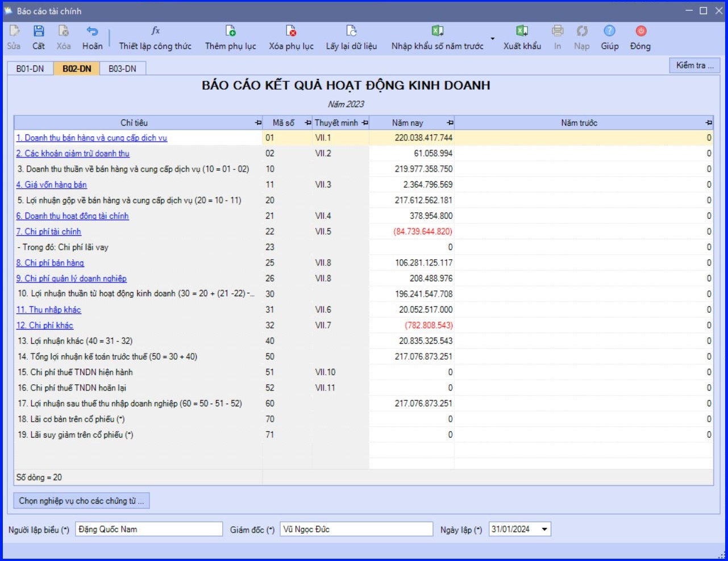Image resolution: width=728 pixels, height=561 pixels.
Task: Click Nhập khẩu số năm trước import icon
Action: 437,31
